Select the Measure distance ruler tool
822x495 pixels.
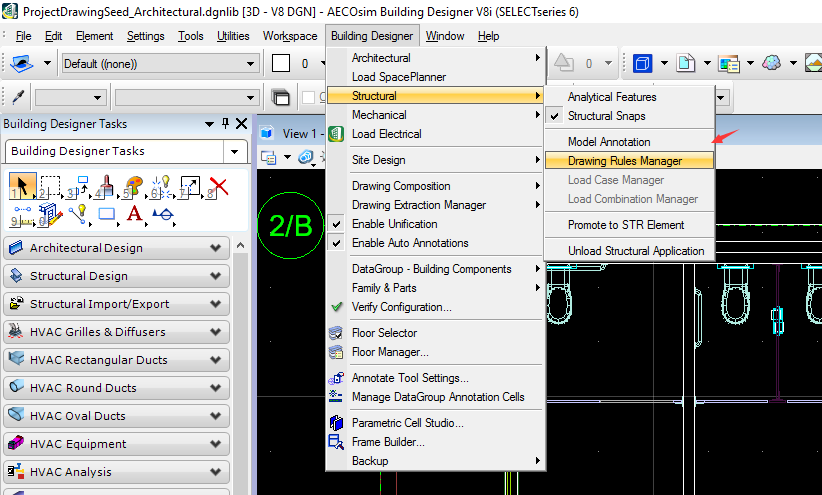(22, 215)
